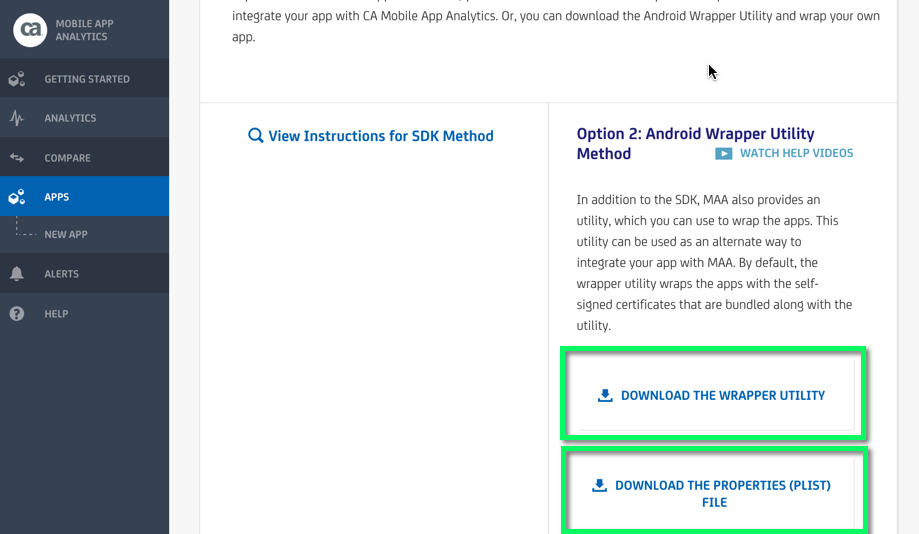This screenshot has width=919, height=534.
Task: Click the Help question mark icon
Action: [x=17, y=314]
